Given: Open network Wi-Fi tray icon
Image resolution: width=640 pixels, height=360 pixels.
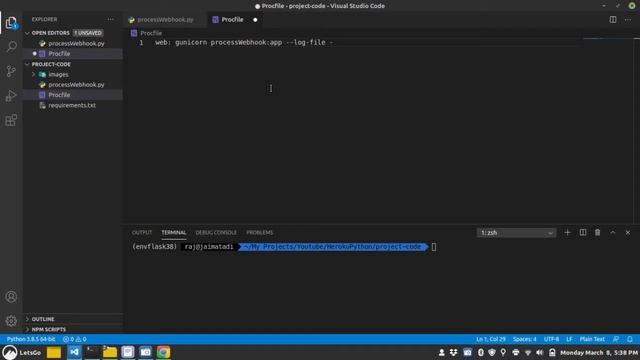Looking at the screenshot, I should (528, 352).
